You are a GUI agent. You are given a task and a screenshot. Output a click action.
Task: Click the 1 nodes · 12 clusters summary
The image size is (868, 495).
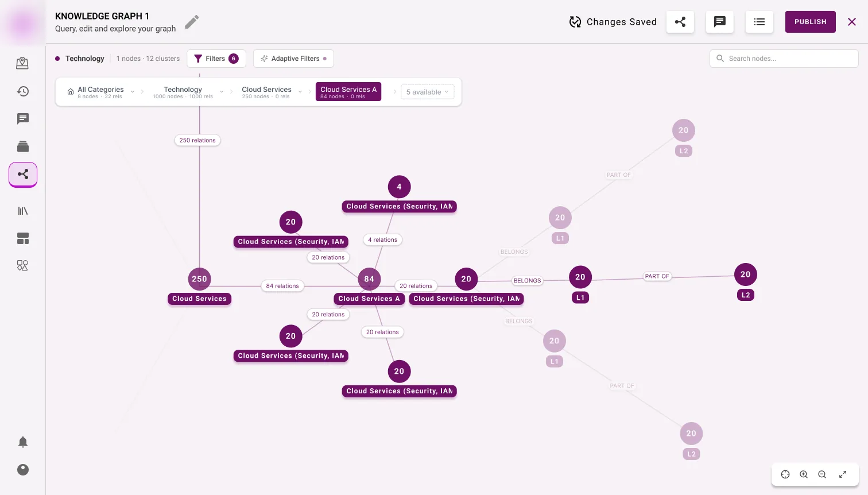[148, 59]
